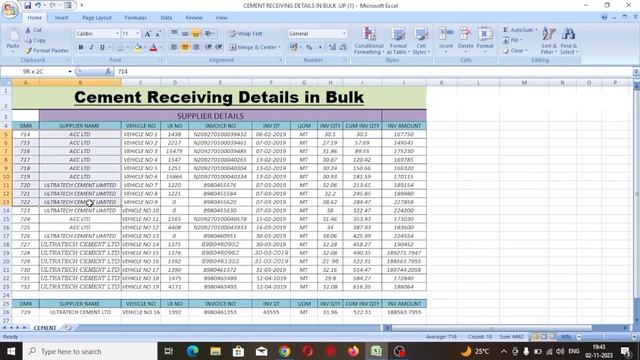Click the taskbar search box
This screenshot has width=640, height=360.
click(90, 351)
